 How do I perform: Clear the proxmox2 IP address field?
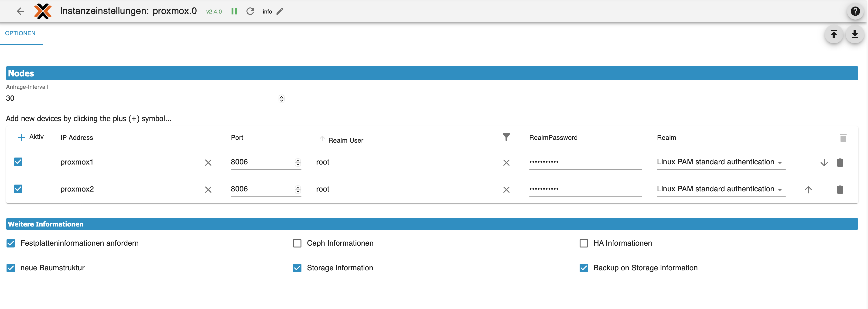pyautogui.click(x=208, y=190)
